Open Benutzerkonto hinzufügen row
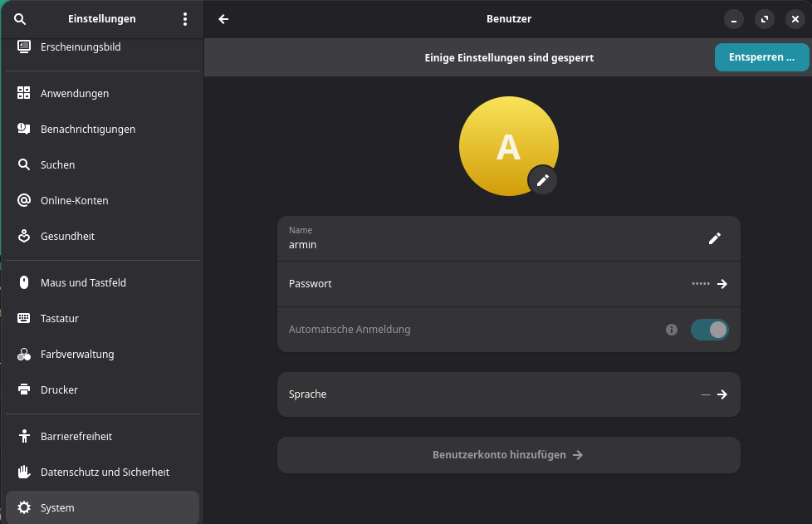812x524 pixels. 508,455
